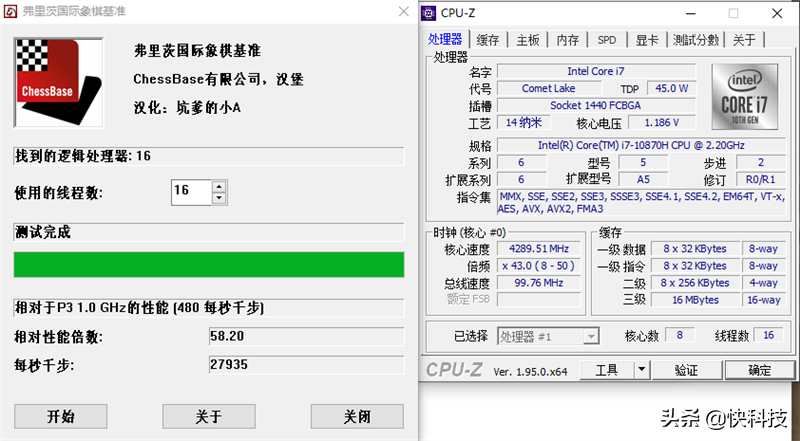800x441 pixels.
Task: Click the 确定 button in CPU-Z
Action: pyautogui.click(x=759, y=370)
